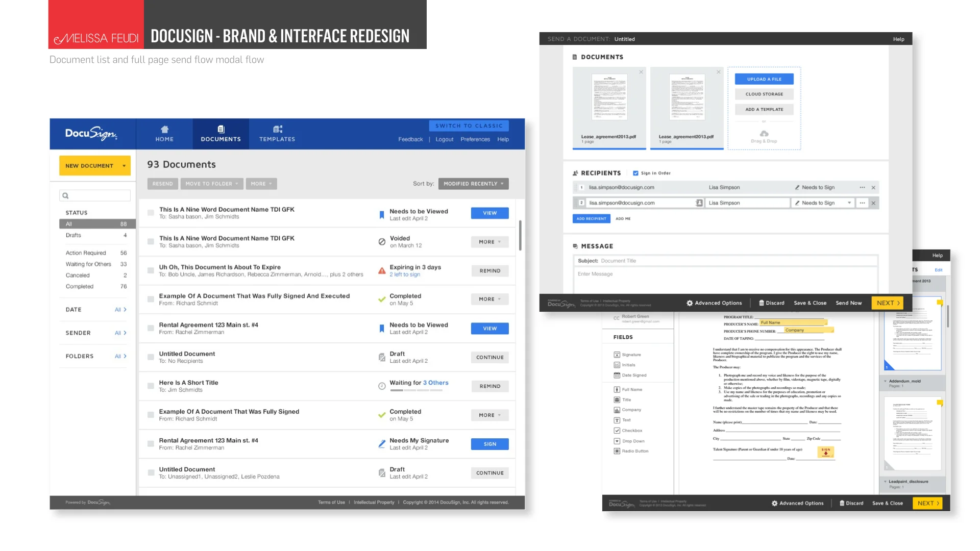Click the DocuSign logo in header
The height and width of the screenshot is (551, 980).
[x=91, y=134]
